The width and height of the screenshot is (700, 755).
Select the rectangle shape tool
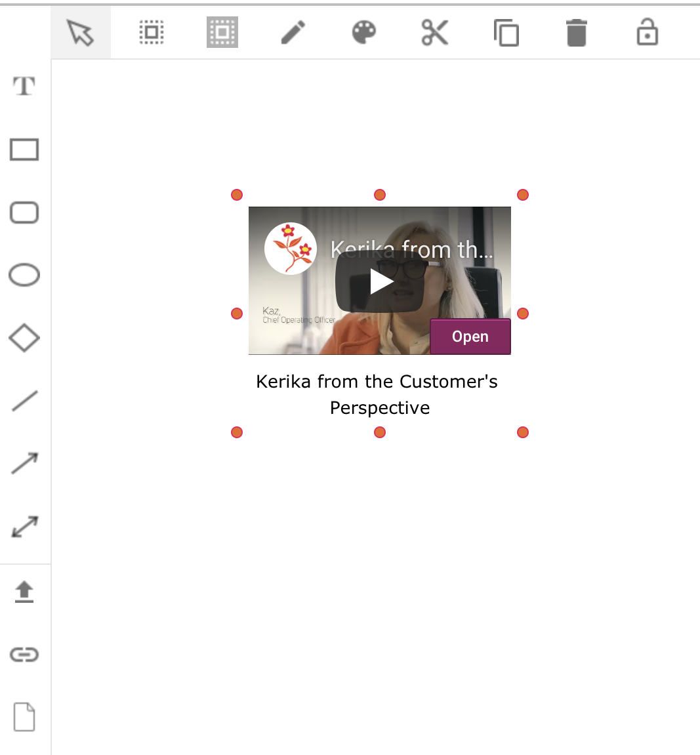[24, 150]
